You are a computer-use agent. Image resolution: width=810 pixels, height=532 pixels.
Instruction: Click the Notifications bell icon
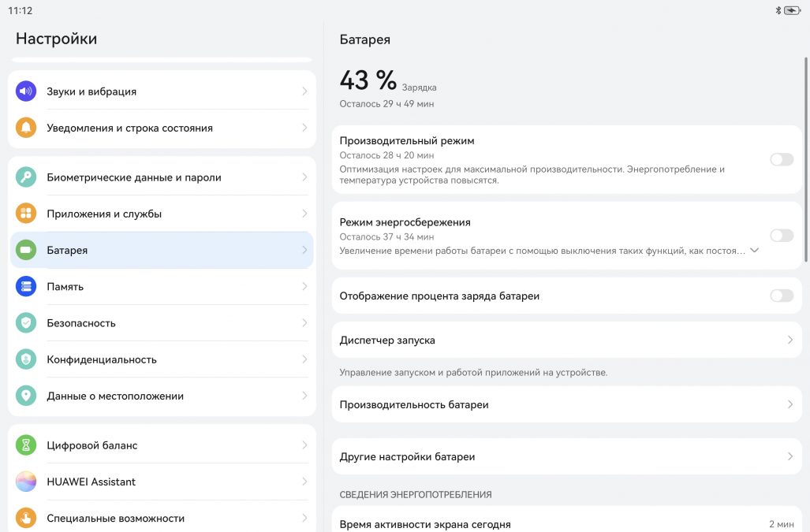coord(26,128)
